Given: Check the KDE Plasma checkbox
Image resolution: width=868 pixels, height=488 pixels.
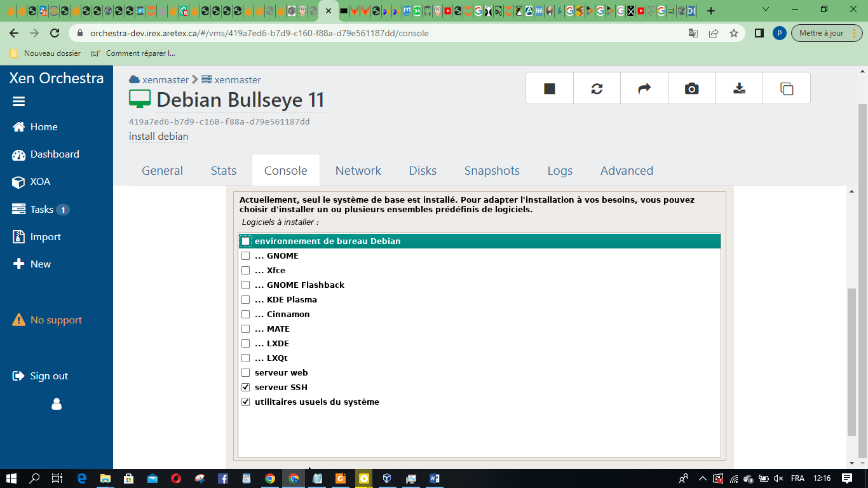Looking at the screenshot, I should coord(245,300).
